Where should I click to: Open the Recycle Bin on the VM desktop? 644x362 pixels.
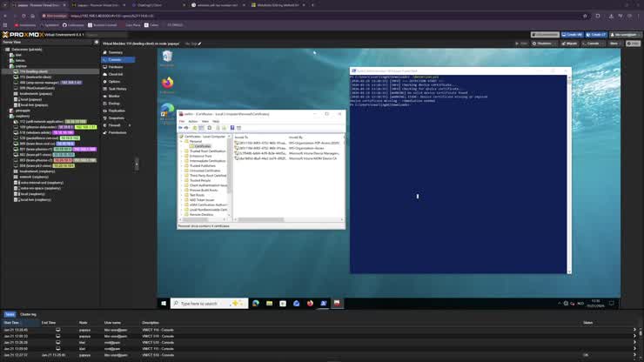pos(167,58)
